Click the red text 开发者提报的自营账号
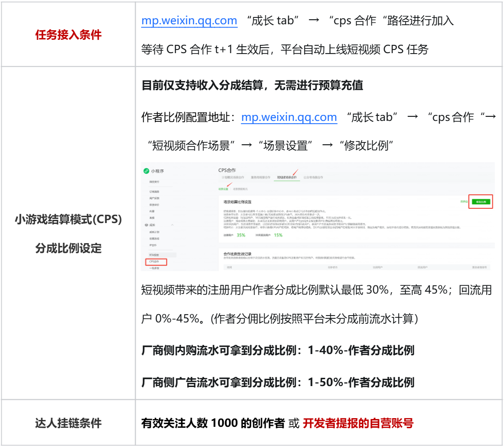 tap(358, 423)
